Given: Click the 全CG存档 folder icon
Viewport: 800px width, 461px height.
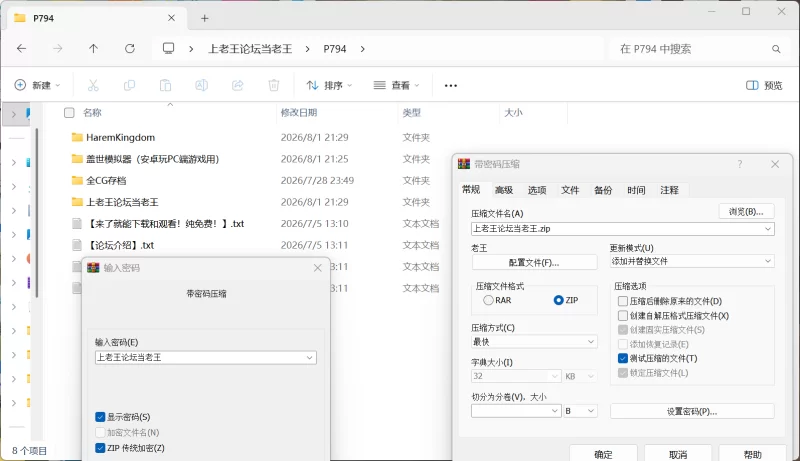Looking at the screenshot, I should tap(77, 180).
